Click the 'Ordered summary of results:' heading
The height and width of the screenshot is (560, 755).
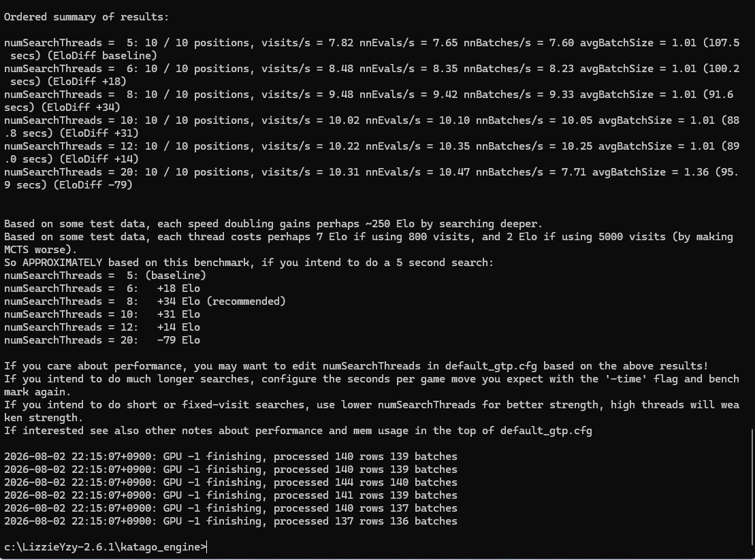coord(86,17)
